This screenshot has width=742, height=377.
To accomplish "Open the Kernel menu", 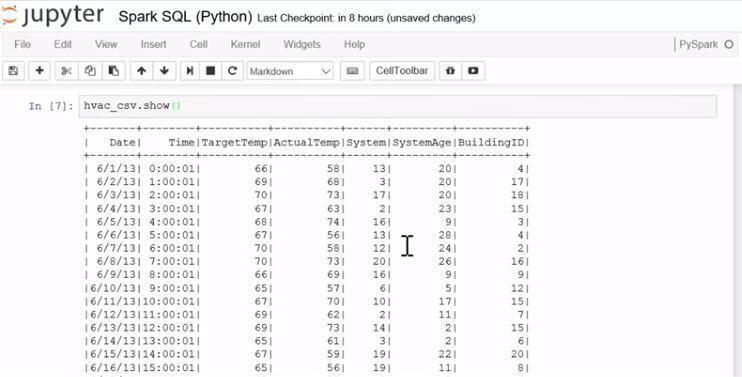I will point(245,44).
